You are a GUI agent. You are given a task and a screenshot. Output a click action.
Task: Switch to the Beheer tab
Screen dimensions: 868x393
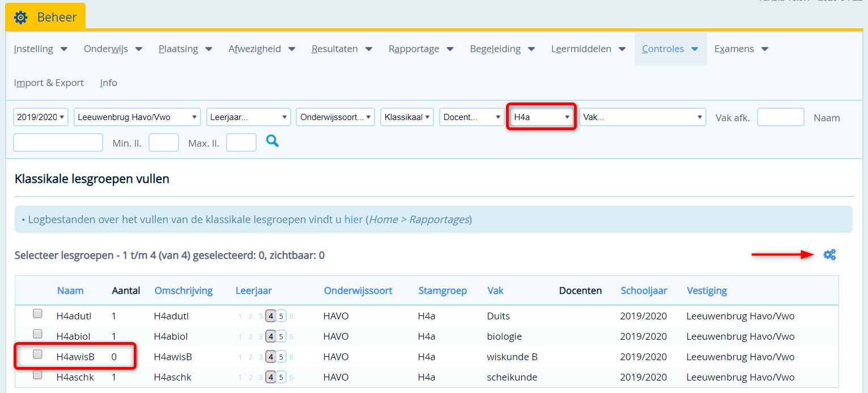coord(45,17)
